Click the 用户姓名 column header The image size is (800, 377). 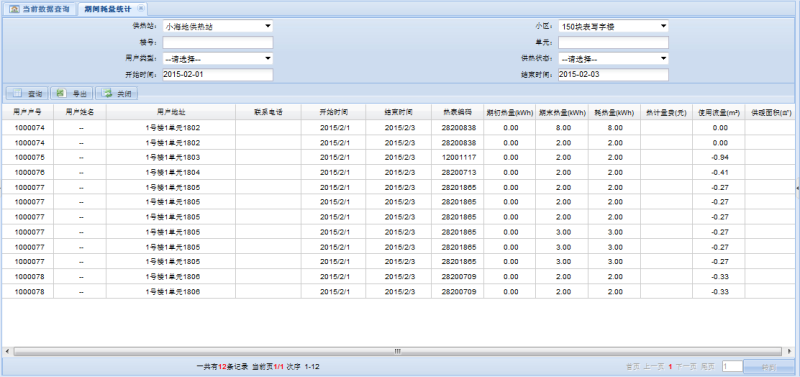point(80,112)
